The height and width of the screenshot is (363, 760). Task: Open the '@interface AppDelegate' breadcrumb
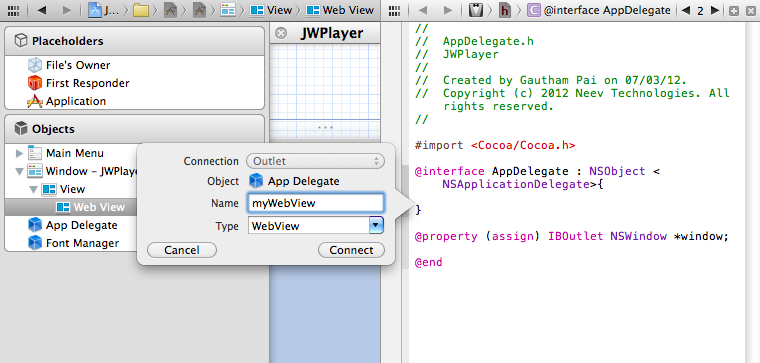point(599,10)
